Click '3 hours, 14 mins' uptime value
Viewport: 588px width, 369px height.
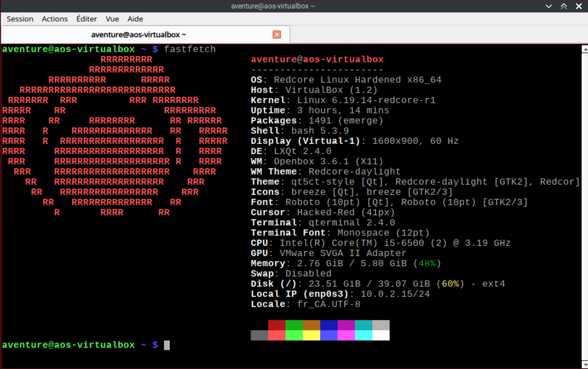tap(343, 111)
